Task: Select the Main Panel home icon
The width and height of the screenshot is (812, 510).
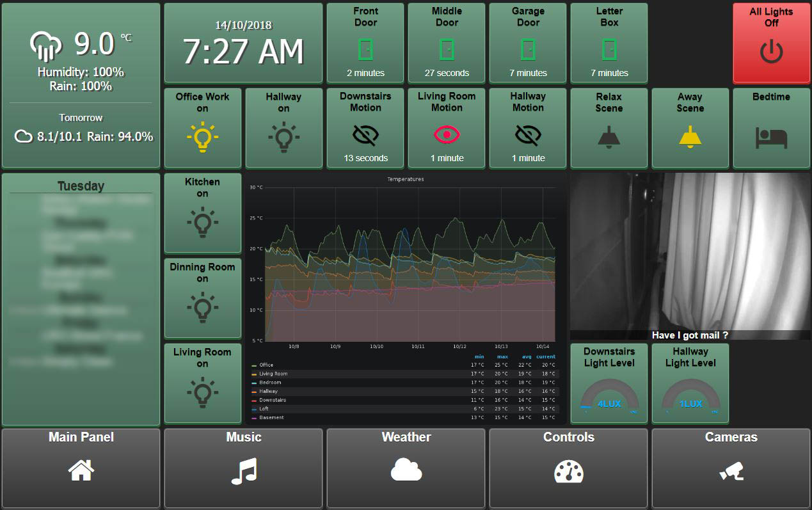Action: (x=81, y=470)
